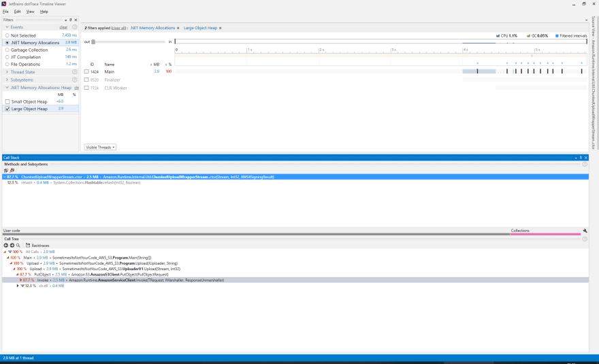Collapse the All Calls root node
The height and width of the screenshot is (364, 599).
[5, 252]
